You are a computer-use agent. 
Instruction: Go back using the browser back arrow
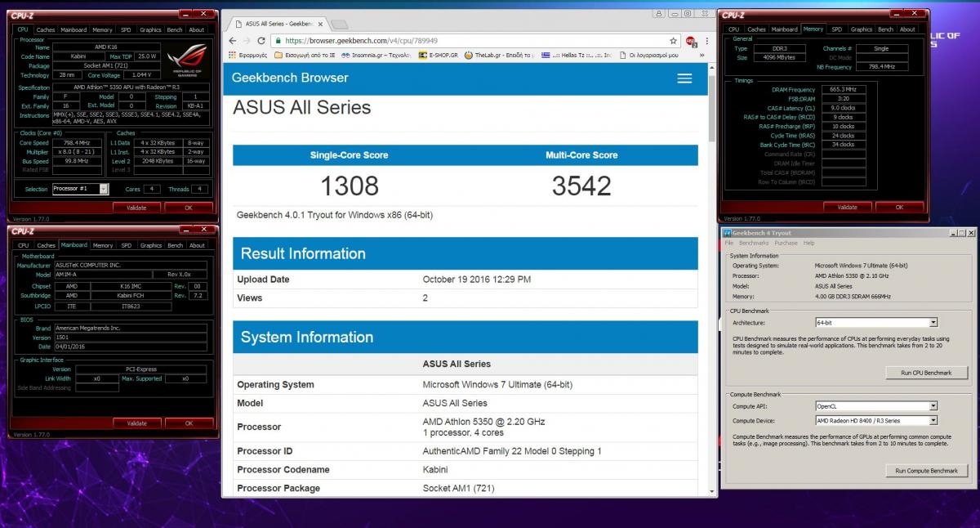click(x=233, y=40)
